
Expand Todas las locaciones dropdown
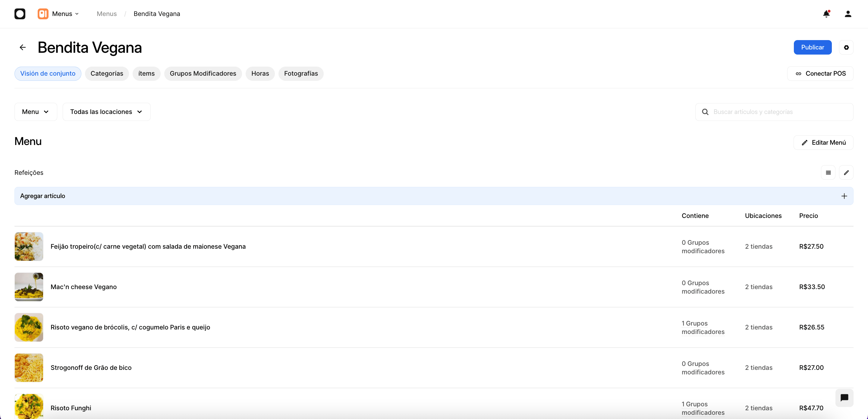(106, 112)
